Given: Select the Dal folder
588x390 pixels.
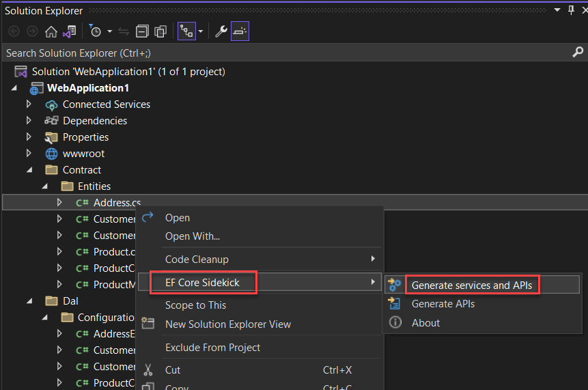Looking at the screenshot, I should 70,301.
